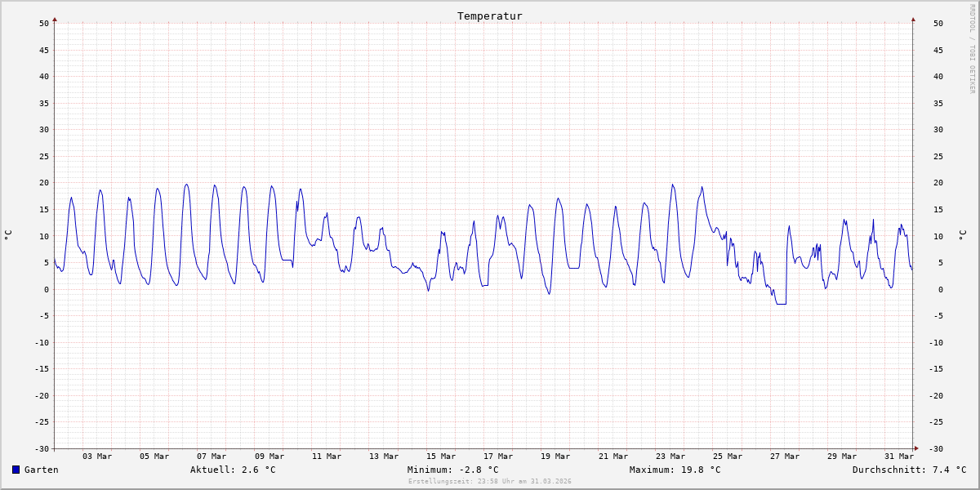Click the blue Garten legend color box
Screen dimensions: 980x490
pos(16,470)
